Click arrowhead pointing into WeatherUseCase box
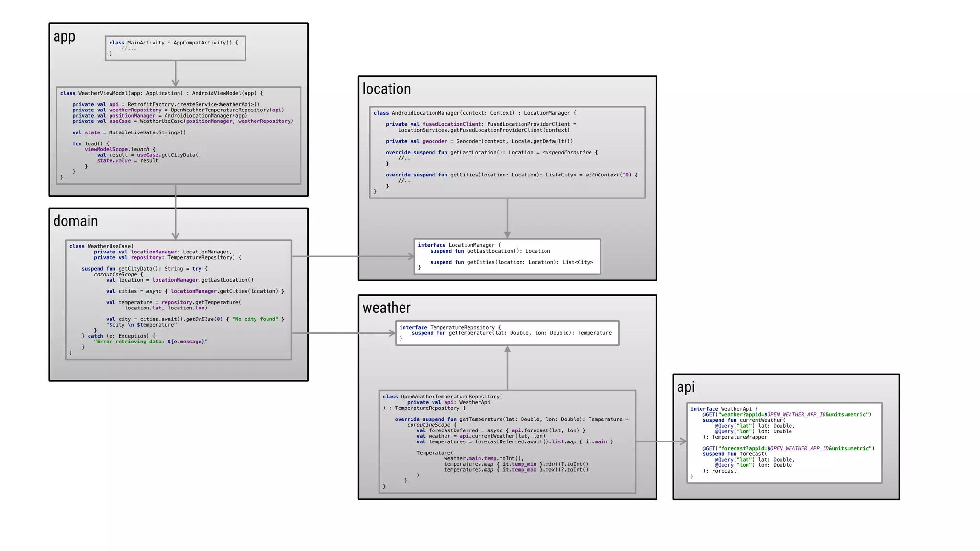The height and width of the screenshot is (551, 980). 176,235
